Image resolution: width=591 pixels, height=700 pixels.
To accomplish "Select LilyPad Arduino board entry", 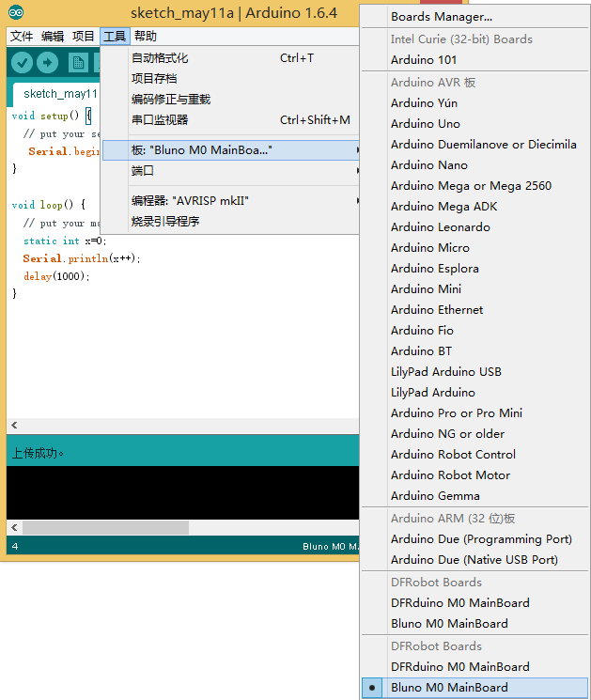I will 474,393.
